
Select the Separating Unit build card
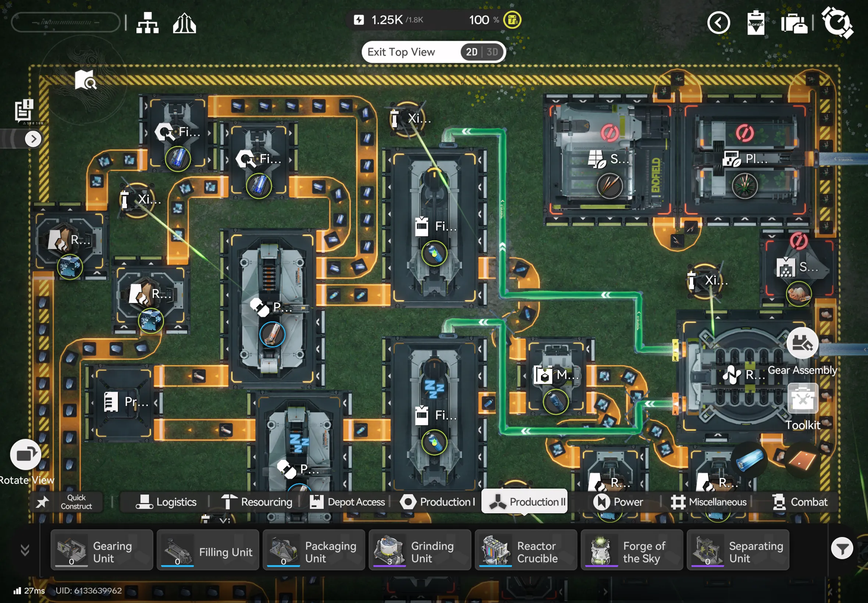coord(739,550)
